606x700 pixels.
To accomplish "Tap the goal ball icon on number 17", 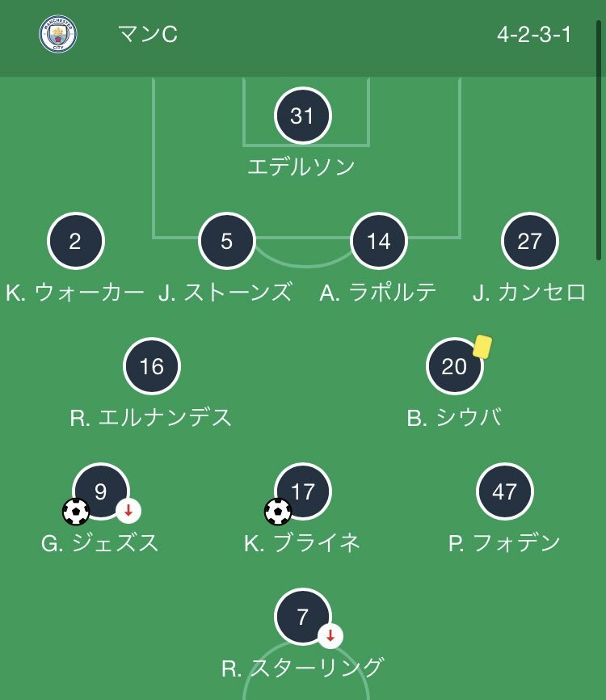I will pos(278,512).
